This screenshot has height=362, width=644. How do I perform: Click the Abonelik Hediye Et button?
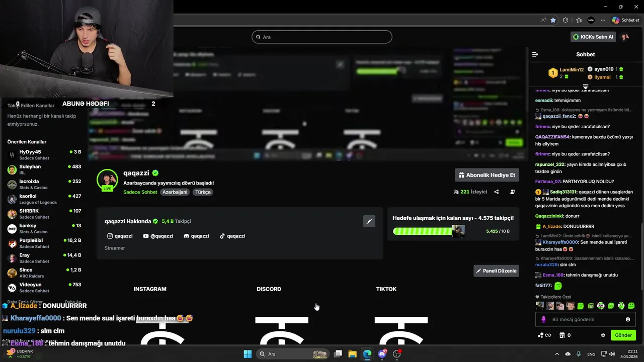(487, 175)
